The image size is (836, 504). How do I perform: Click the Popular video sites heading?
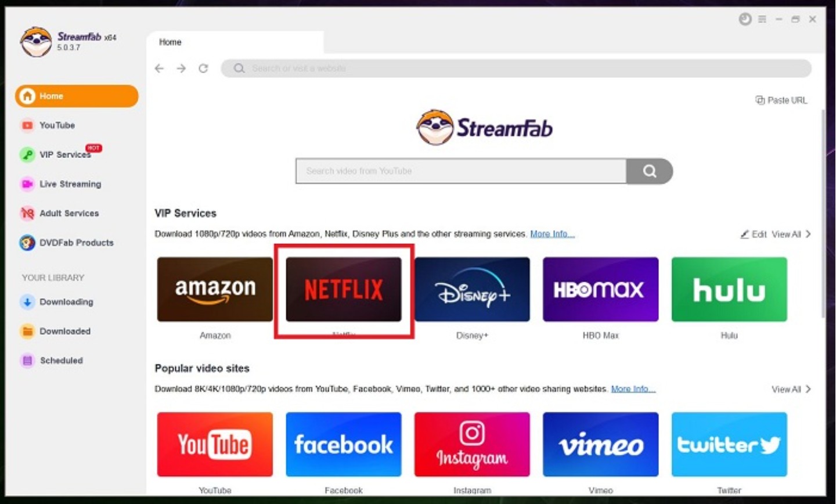click(x=202, y=368)
